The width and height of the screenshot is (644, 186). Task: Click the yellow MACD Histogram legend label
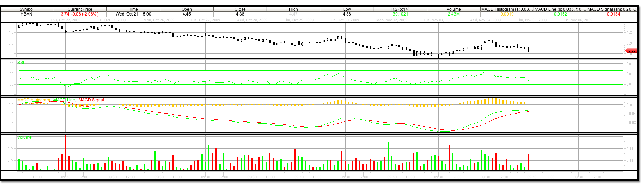33,100
